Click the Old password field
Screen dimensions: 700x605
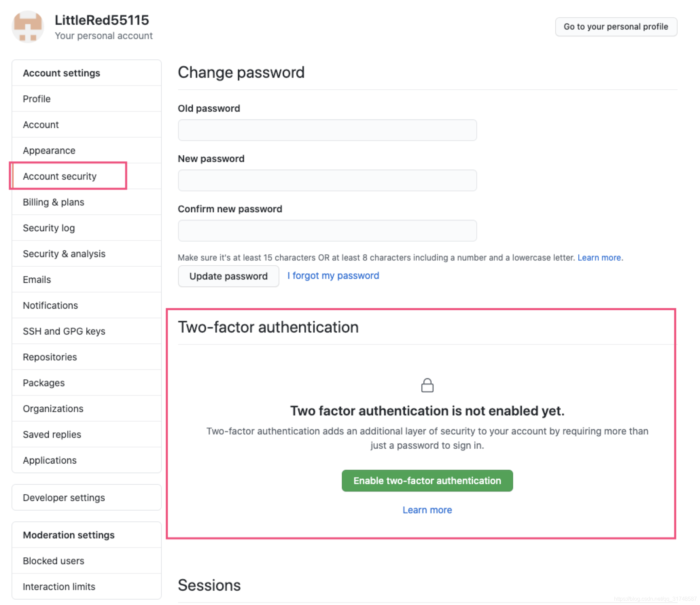[x=327, y=130]
